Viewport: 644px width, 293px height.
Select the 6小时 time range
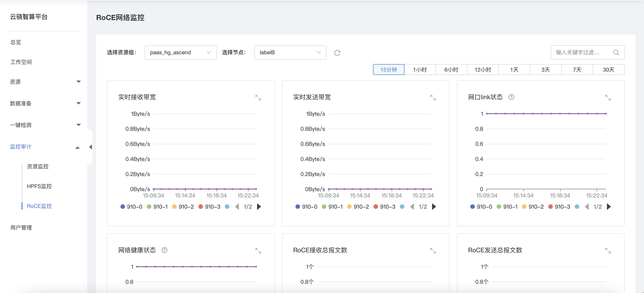coord(451,70)
